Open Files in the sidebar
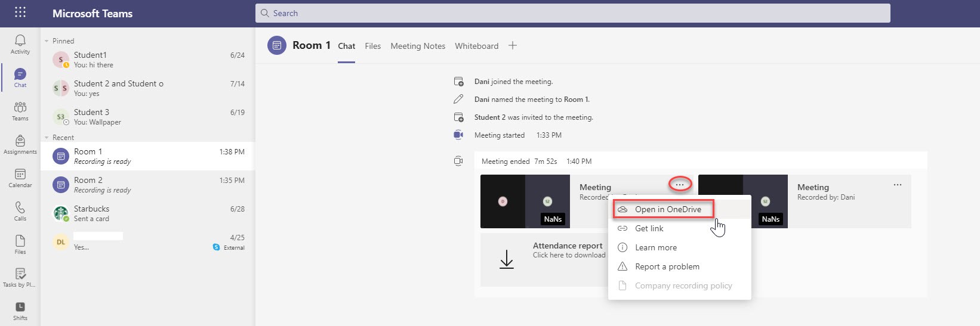This screenshot has width=980, height=326. click(x=20, y=244)
